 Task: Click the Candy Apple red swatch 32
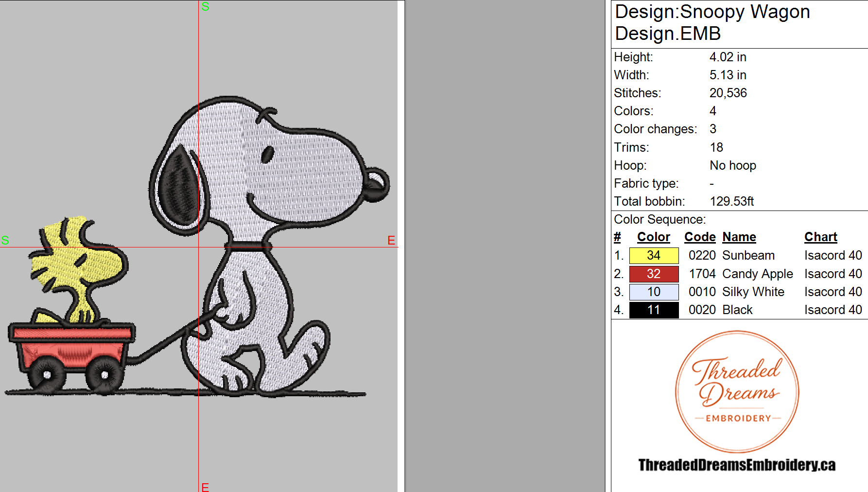pos(654,274)
